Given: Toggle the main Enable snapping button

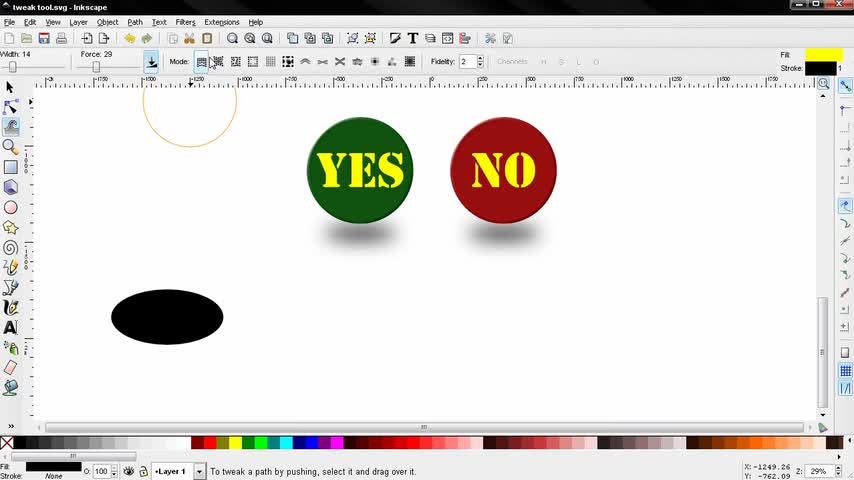Looking at the screenshot, I should click(x=845, y=86).
